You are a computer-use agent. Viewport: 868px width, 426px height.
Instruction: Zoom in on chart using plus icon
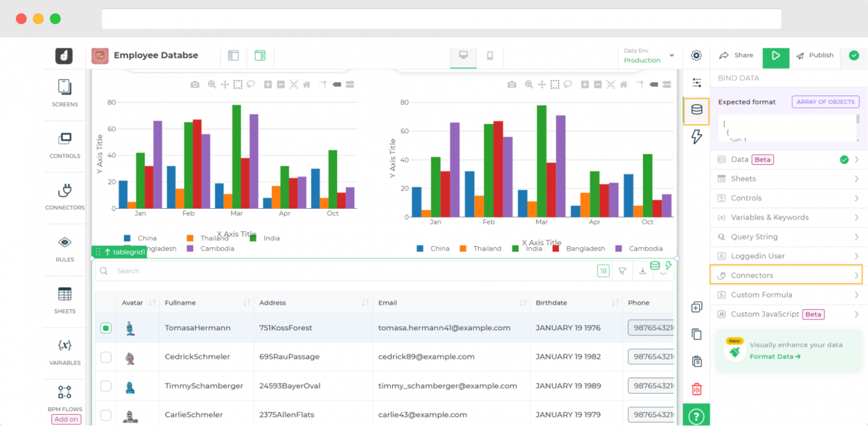(267, 84)
